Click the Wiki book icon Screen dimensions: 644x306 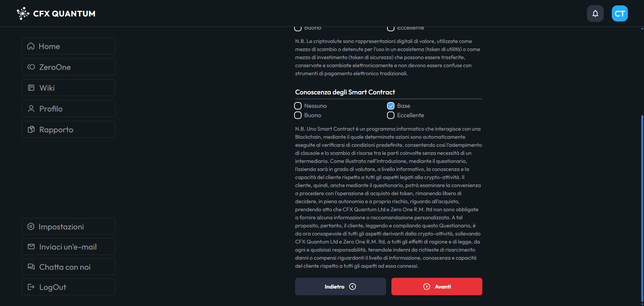point(31,88)
